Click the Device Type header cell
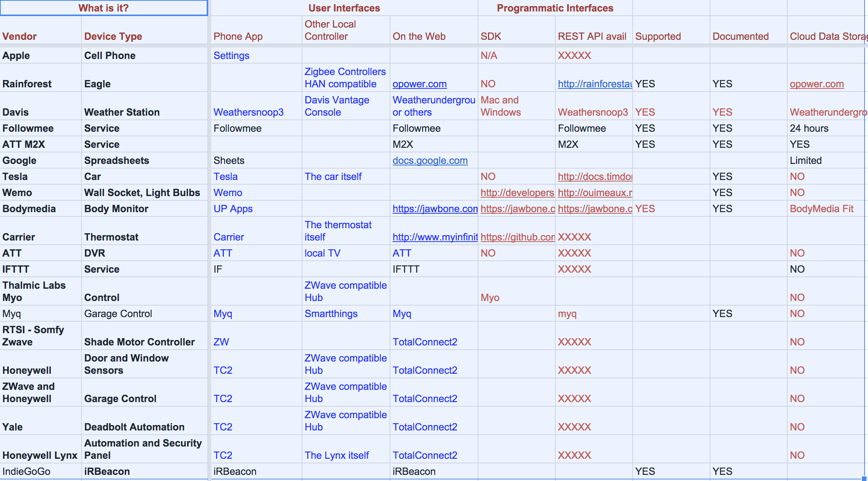Image resolution: width=868 pixels, height=481 pixels. (x=113, y=36)
